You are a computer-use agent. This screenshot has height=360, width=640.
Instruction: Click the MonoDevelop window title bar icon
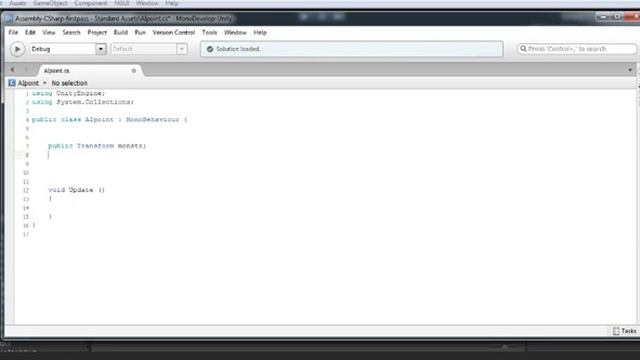click(9, 19)
